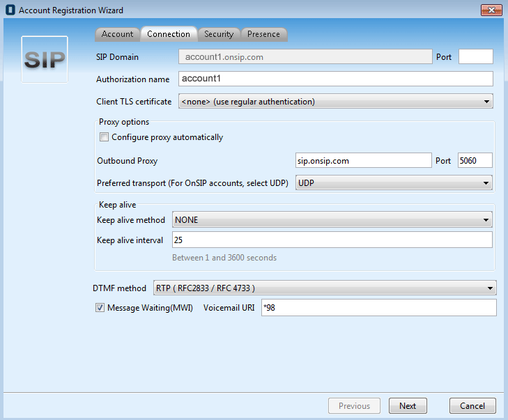508x420 pixels.
Task: Expand the Keep alive method dropdown
Action: (x=332, y=220)
